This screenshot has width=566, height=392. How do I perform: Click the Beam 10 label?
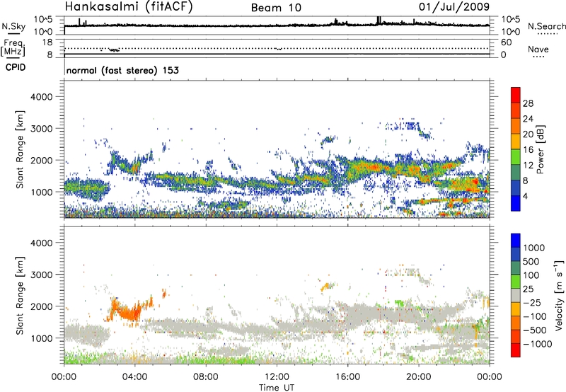[276, 8]
